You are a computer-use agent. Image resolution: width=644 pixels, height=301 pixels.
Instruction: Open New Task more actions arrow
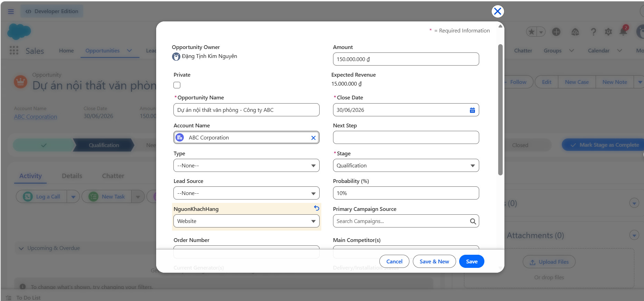pos(138,197)
